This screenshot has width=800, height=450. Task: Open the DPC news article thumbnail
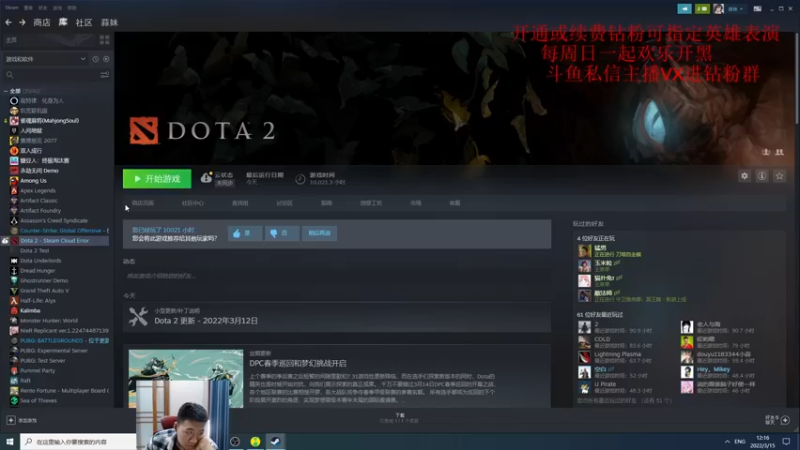pyautogui.click(x=186, y=378)
